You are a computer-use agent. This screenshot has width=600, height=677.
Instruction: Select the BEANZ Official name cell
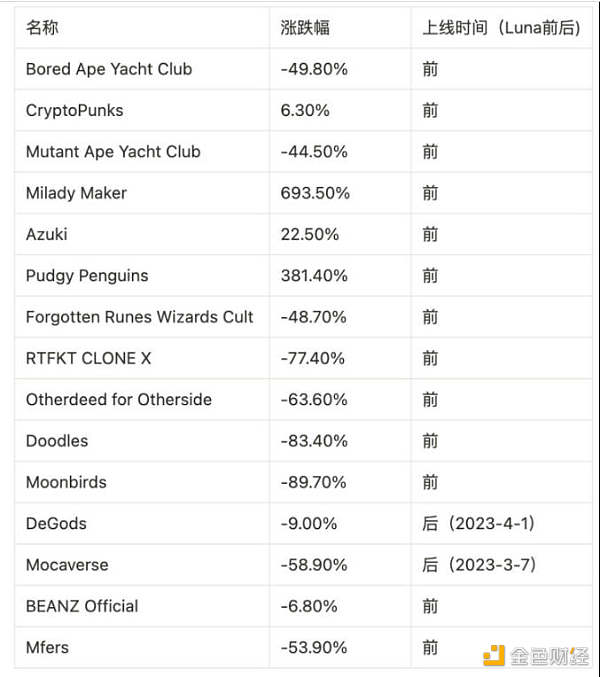click(82, 606)
